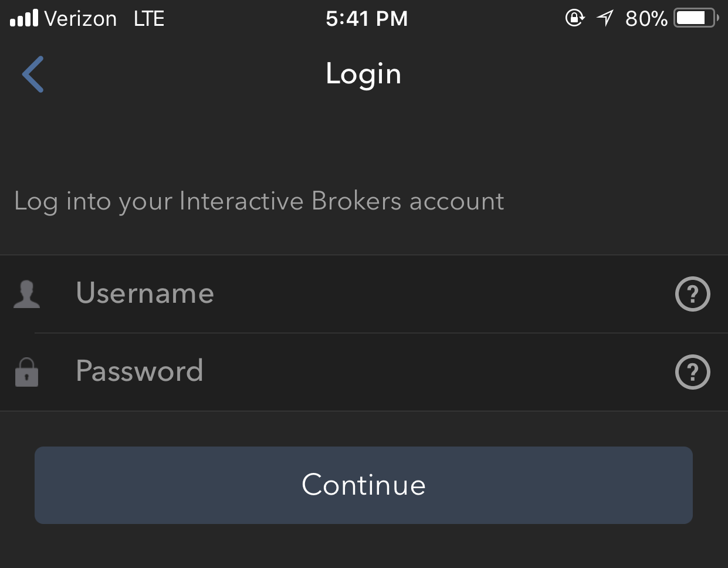Tap the Login title text
Screen dimensions: 728x568
click(364, 75)
